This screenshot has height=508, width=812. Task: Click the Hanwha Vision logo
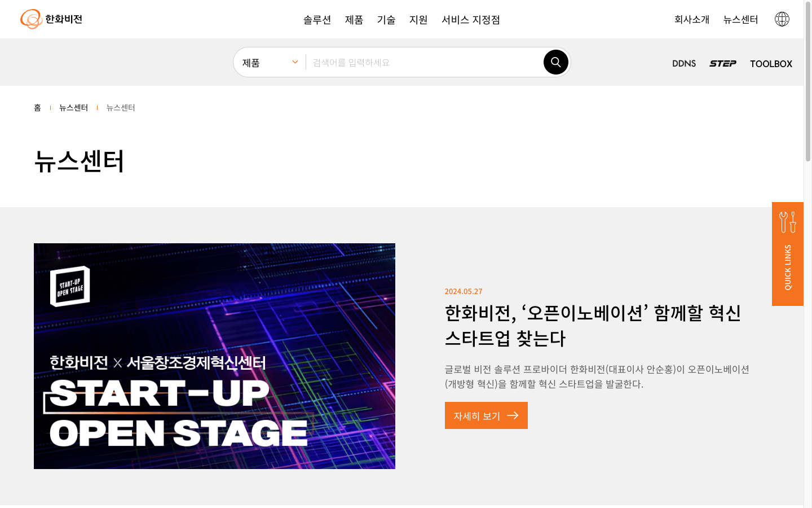(51, 19)
